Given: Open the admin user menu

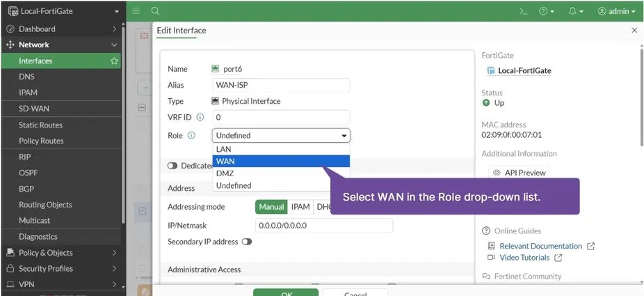Looking at the screenshot, I should [616, 12].
